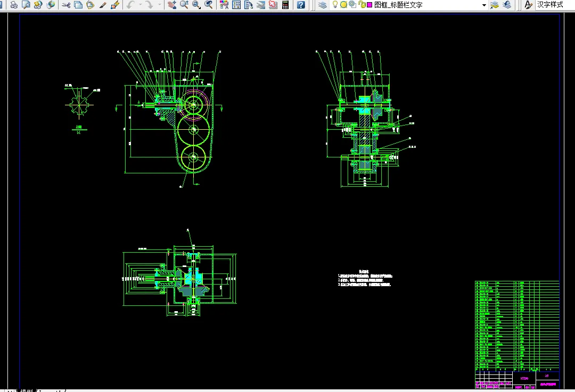
Task: Open the Markup Set Manager icon
Action: [273, 5]
